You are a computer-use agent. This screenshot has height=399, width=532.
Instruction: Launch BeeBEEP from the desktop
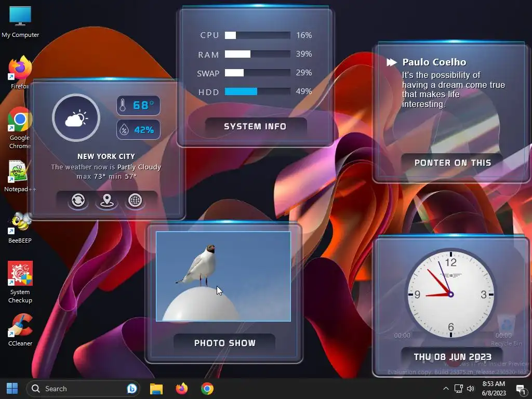[x=20, y=228]
